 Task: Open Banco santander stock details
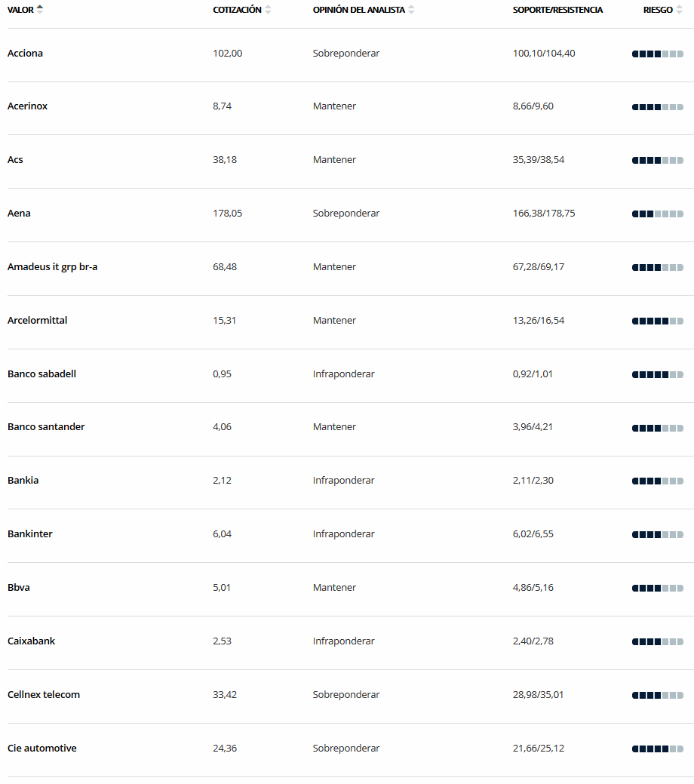click(x=46, y=426)
